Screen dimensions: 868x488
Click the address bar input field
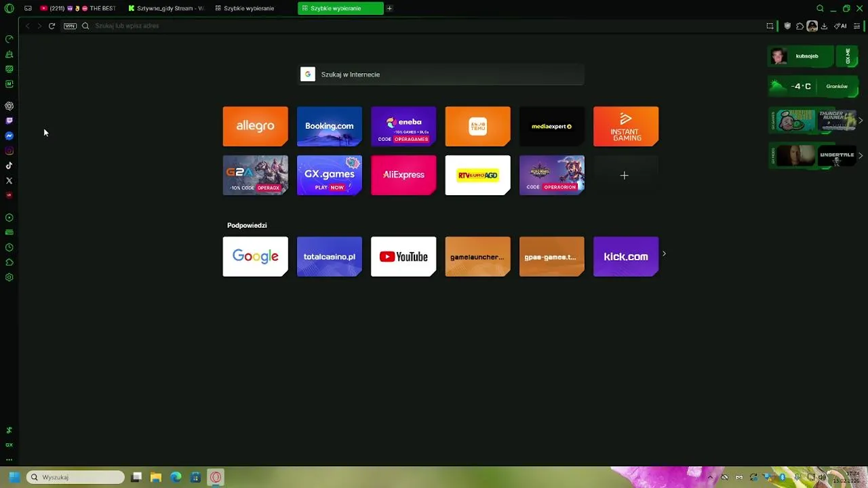(x=420, y=26)
